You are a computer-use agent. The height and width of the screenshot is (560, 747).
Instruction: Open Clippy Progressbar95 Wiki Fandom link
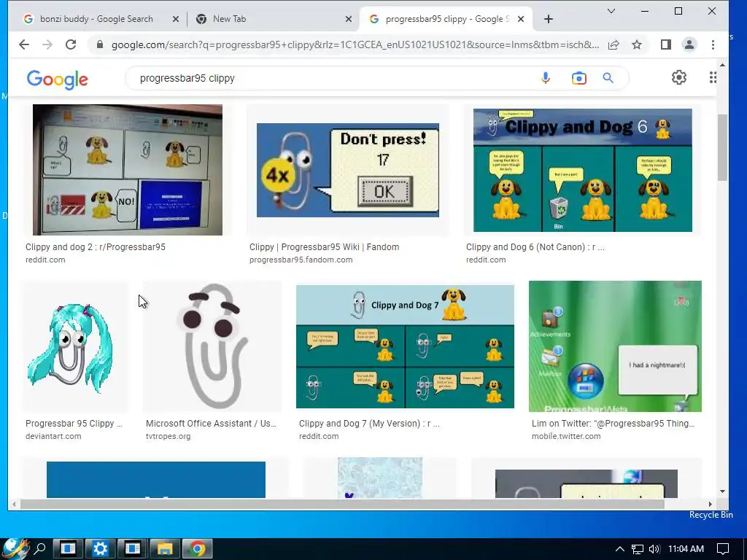[325, 247]
